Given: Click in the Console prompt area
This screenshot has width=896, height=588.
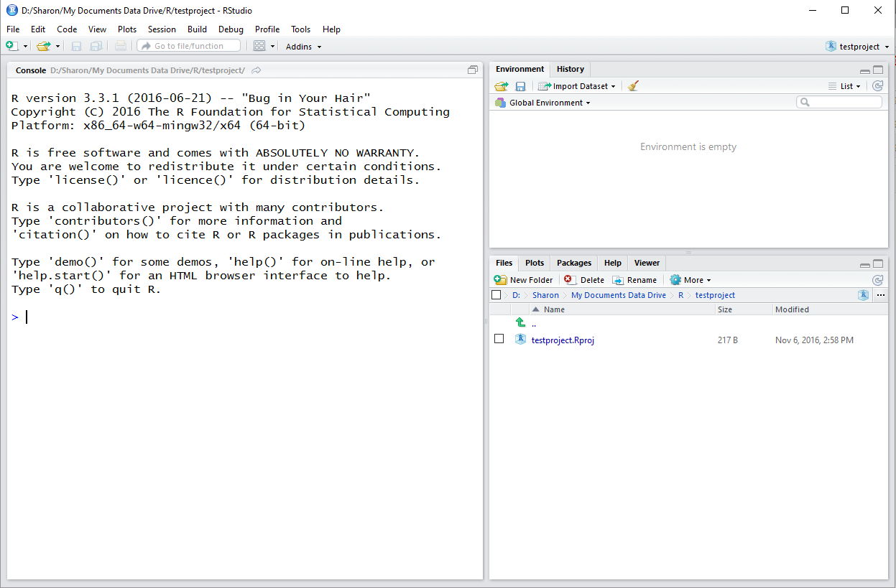Looking at the screenshot, I should click(244, 317).
